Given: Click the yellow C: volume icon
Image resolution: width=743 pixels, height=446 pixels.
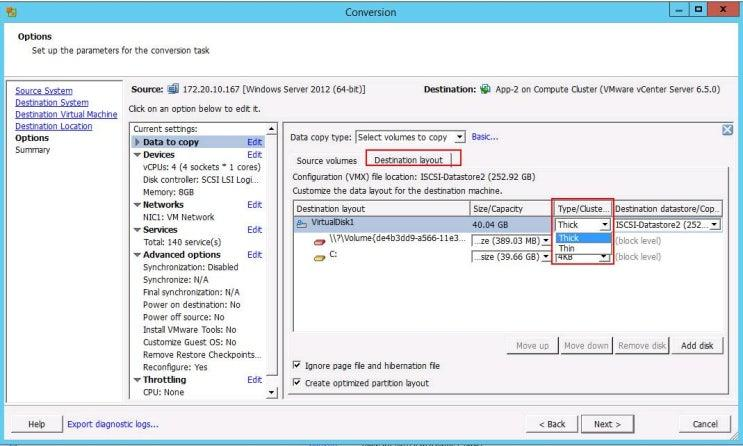Looking at the screenshot, I should point(319,258).
